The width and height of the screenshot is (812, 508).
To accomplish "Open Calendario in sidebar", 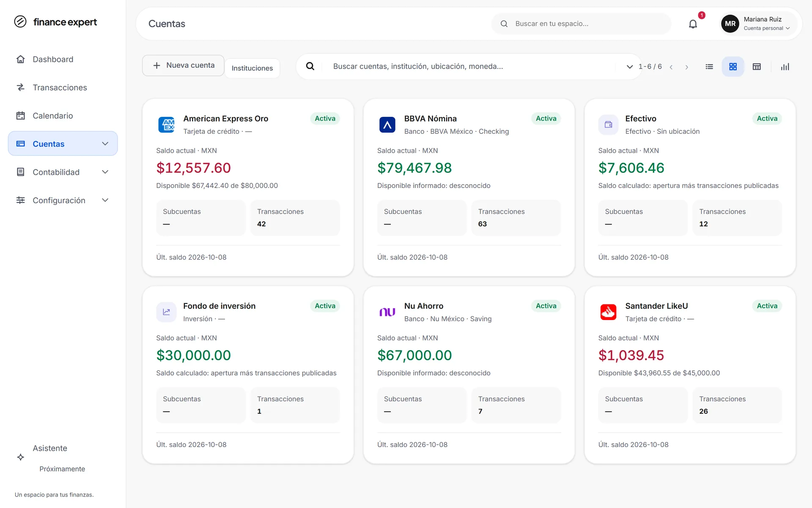I will (x=63, y=116).
